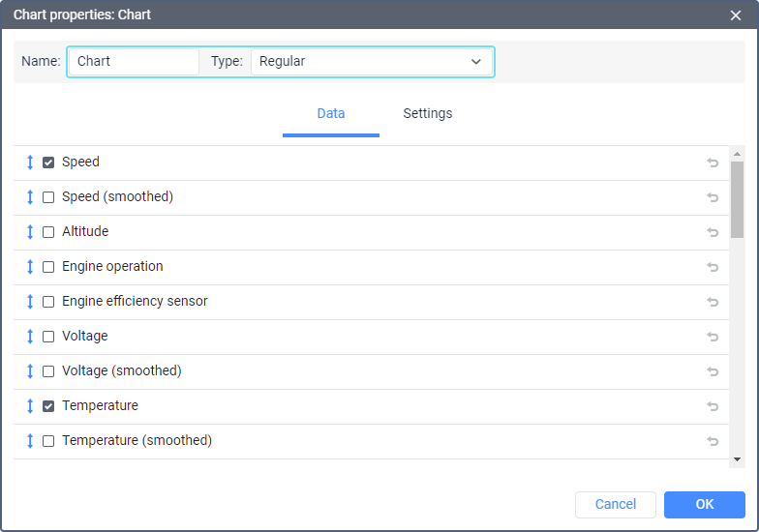This screenshot has width=759, height=532.
Task: Disable the Temperature checkbox
Action: click(48, 406)
